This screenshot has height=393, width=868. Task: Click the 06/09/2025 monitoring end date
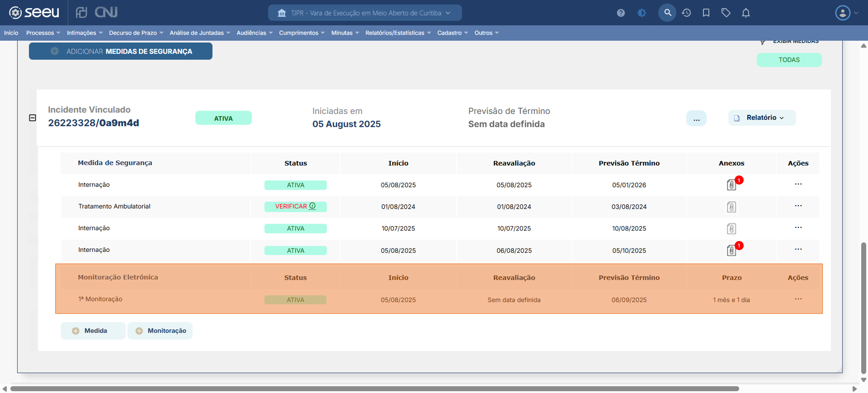pos(629,300)
